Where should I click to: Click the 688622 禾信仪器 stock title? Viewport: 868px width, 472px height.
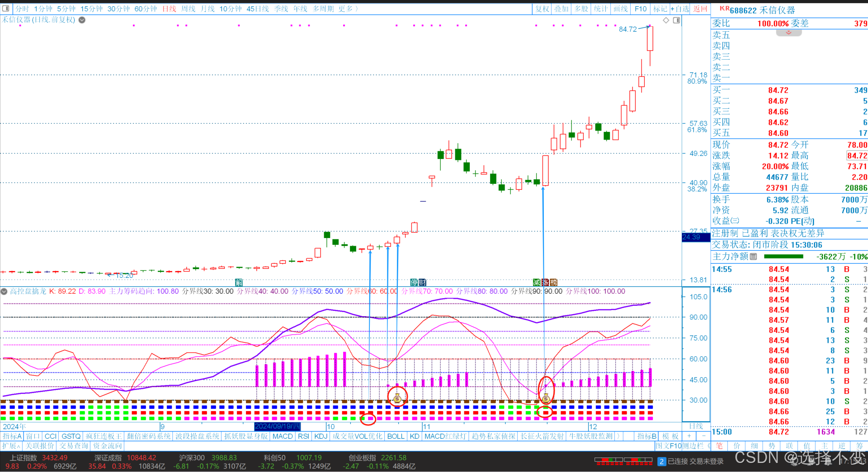762,10
